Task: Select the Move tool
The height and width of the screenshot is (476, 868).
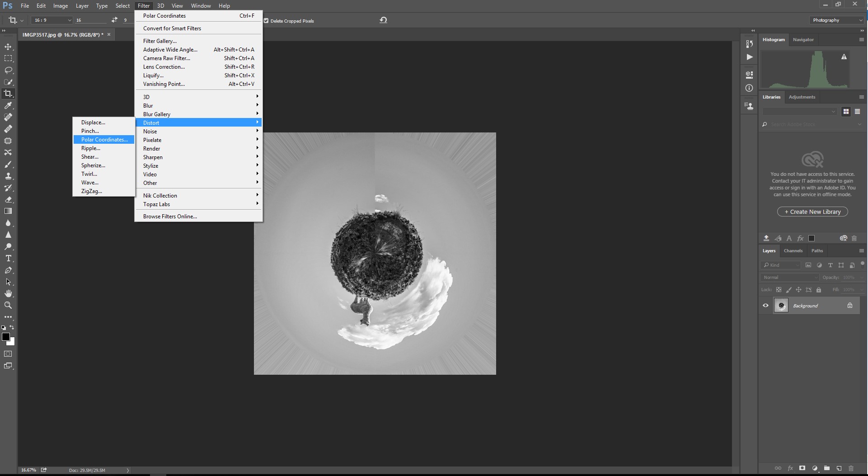Action: pyautogui.click(x=8, y=47)
